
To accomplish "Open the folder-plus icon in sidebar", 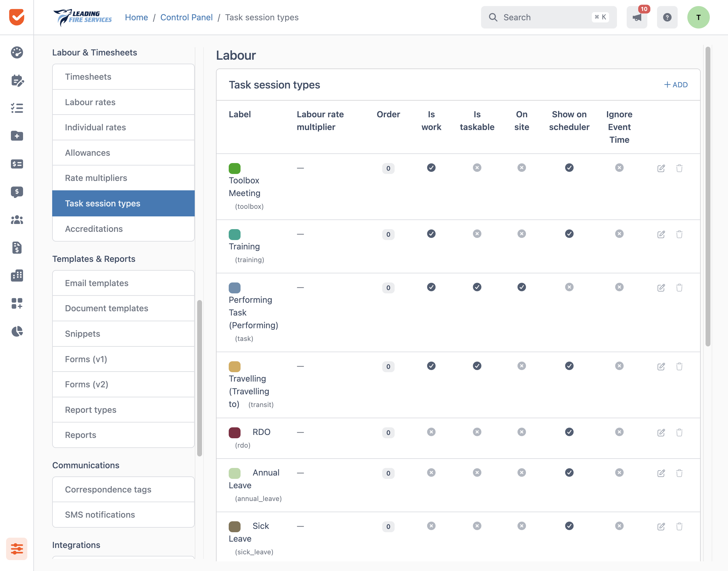I will [17, 136].
